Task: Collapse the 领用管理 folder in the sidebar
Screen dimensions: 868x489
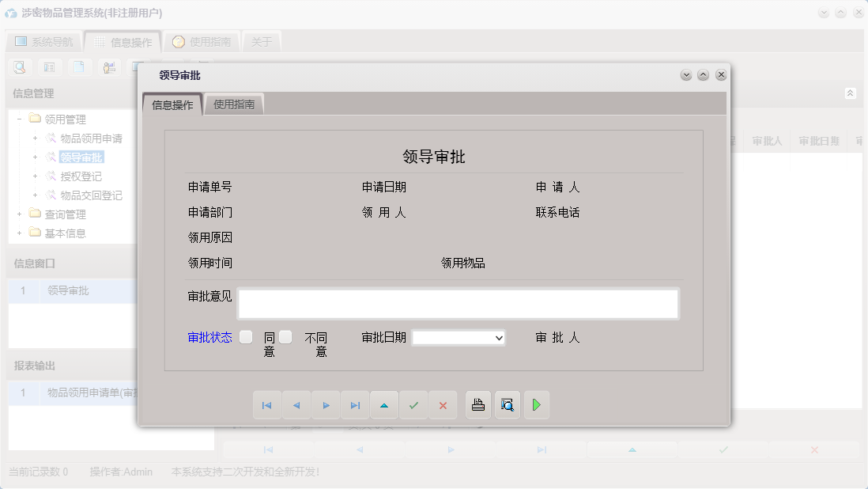Action: click(18, 119)
